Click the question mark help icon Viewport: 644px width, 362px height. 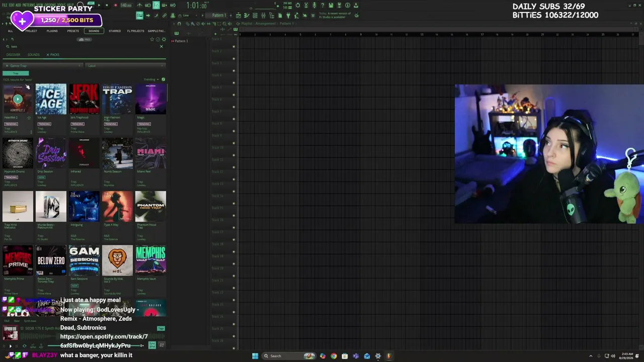pyautogui.click(x=323, y=6)
